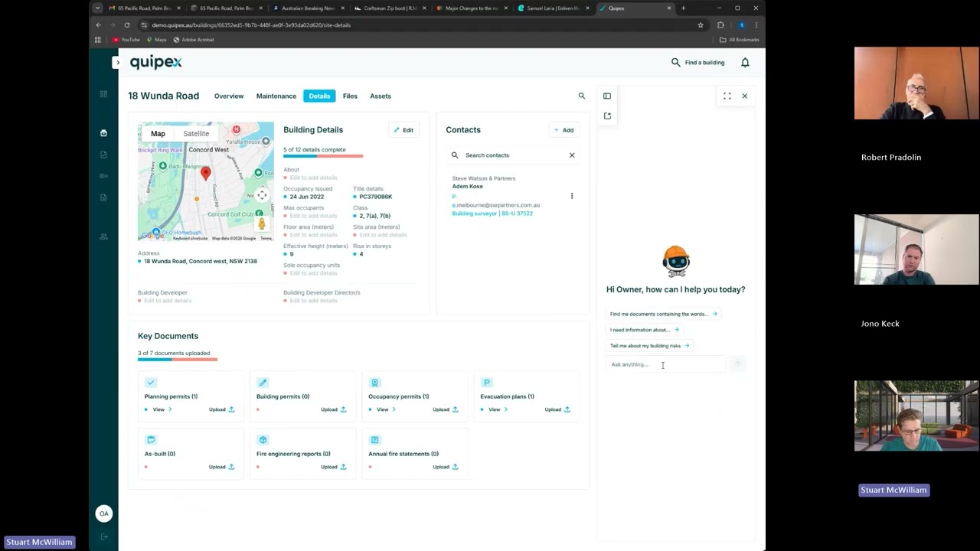
Task: View Planning permits documents
Action: point(162,409)
